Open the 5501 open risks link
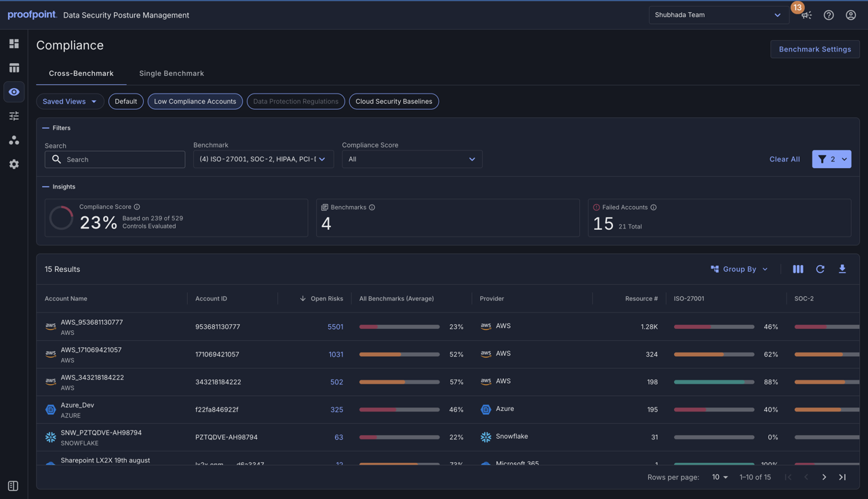Screen dimensions: 868x499 [x=335, y=327]
